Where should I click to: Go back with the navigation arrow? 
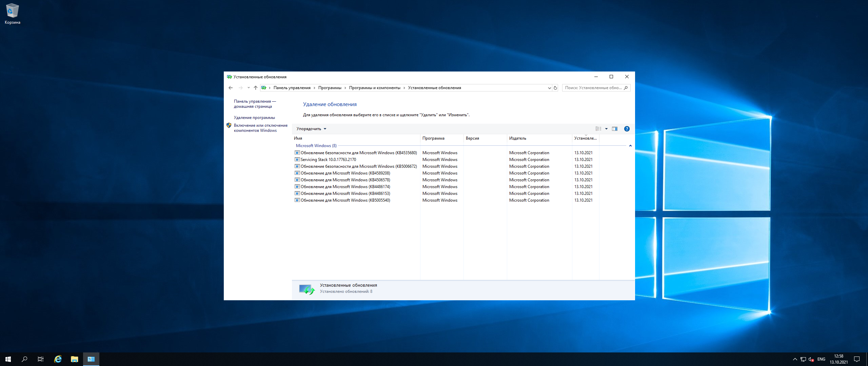[x=231, y=88]
